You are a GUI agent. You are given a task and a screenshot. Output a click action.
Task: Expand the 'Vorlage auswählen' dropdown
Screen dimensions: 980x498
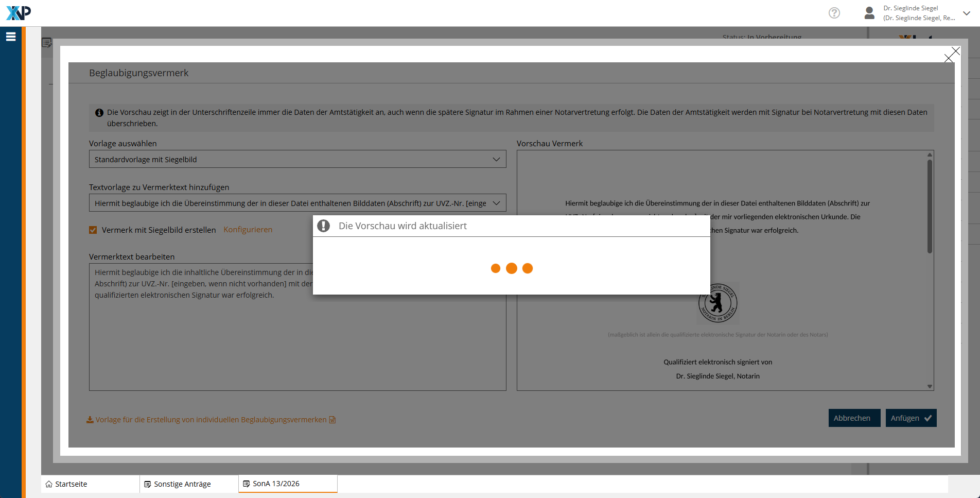pos(297,159)
